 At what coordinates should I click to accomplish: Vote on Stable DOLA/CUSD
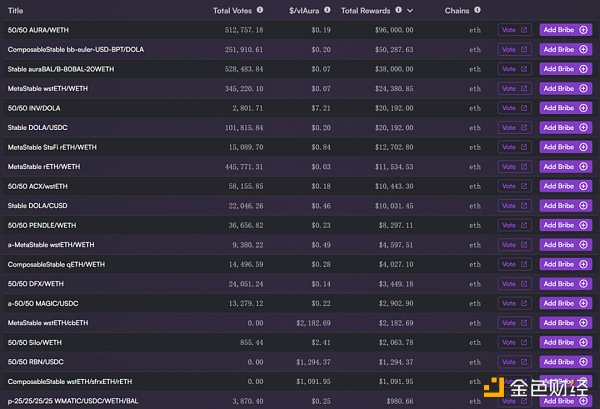pos(514,205)
